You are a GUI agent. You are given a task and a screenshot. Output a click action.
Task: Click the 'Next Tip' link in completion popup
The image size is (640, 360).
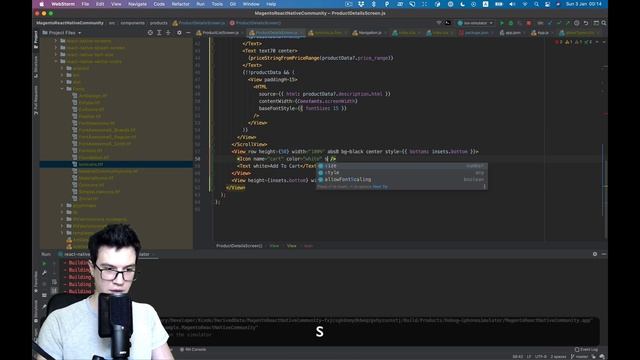click(x=380, y=187)
